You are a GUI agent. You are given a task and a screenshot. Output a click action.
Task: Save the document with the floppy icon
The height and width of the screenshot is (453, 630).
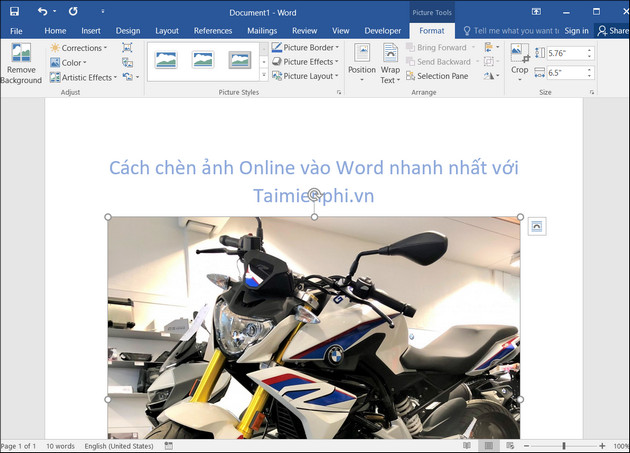(14, 11)
